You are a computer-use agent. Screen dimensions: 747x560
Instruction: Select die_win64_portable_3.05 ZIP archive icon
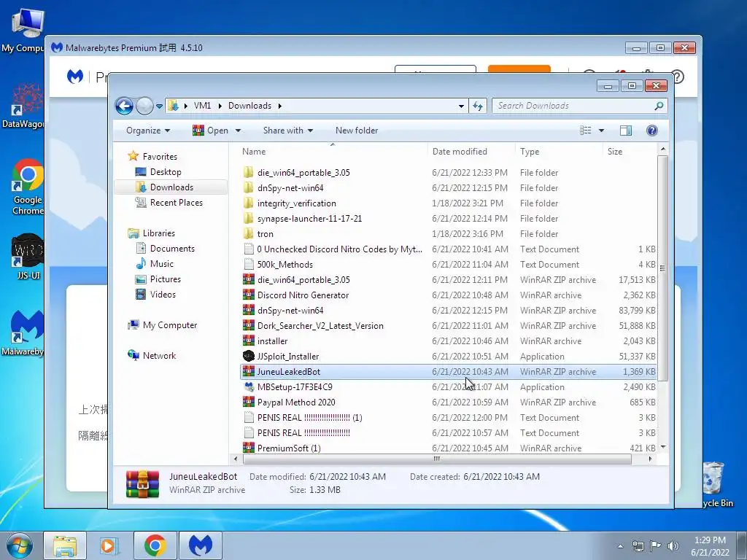(248, 279)
